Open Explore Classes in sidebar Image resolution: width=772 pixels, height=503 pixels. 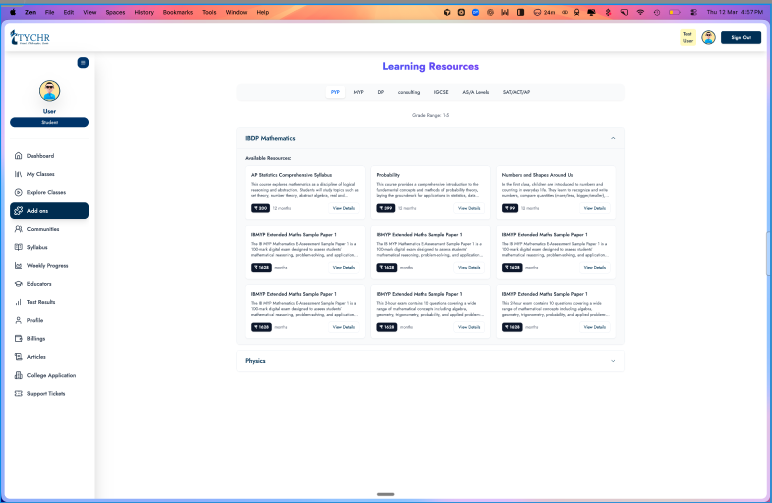(x=18, y=192)
